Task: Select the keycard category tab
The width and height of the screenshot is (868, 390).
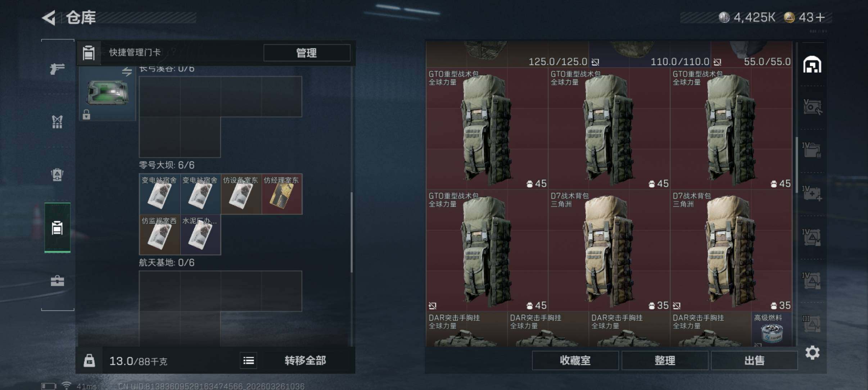Action: click(57, 228)
